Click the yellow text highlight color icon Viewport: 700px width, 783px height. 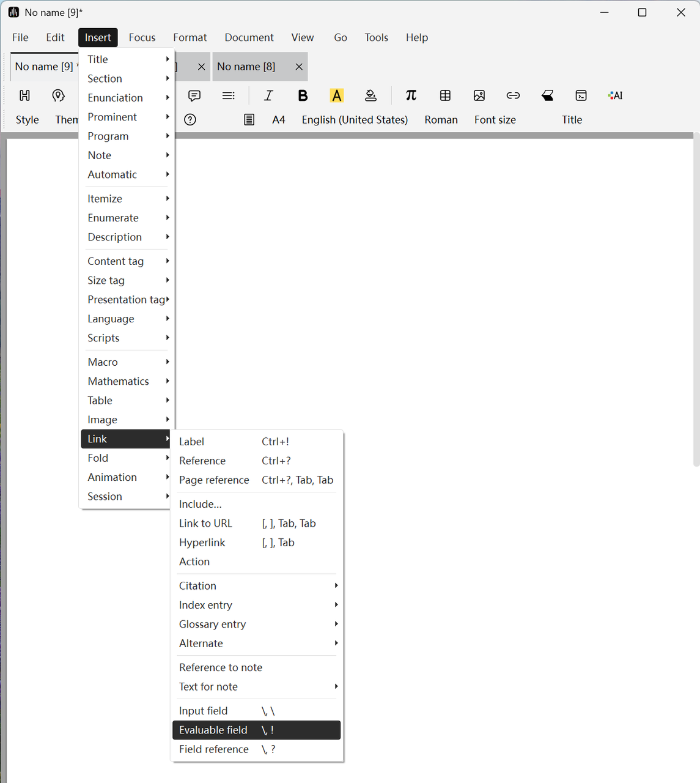click(x=337, y=95)
